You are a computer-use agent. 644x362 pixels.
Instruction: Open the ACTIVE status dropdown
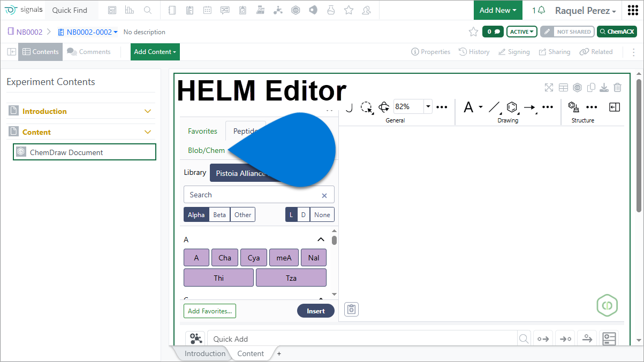[522, 32]
